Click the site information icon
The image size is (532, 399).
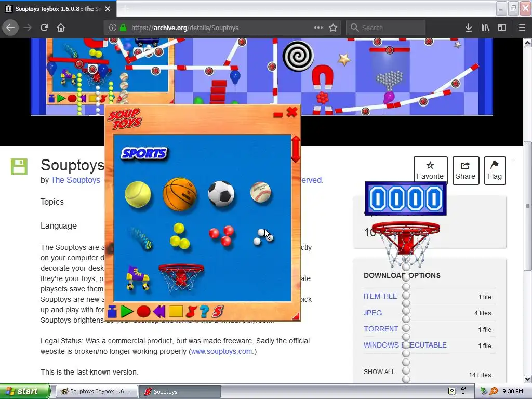tap(113, 28)
